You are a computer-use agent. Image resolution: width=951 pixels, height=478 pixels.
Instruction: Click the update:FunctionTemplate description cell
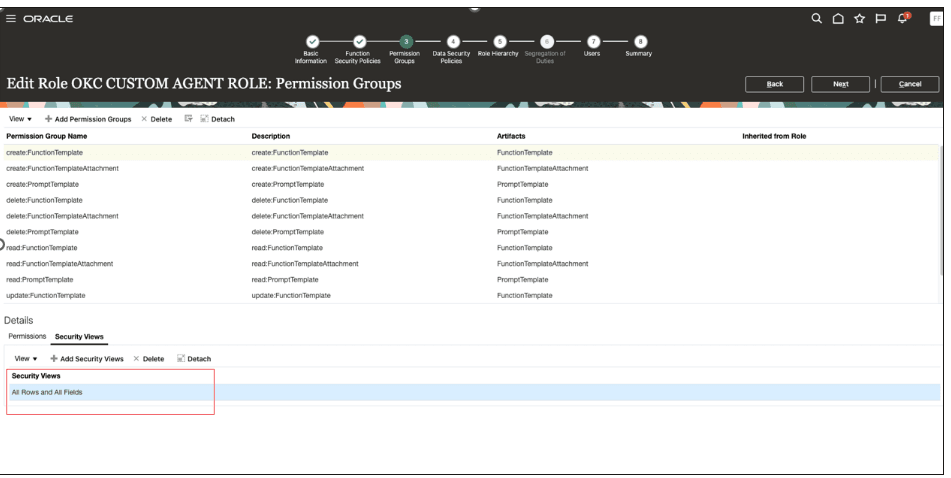[291, 295]
